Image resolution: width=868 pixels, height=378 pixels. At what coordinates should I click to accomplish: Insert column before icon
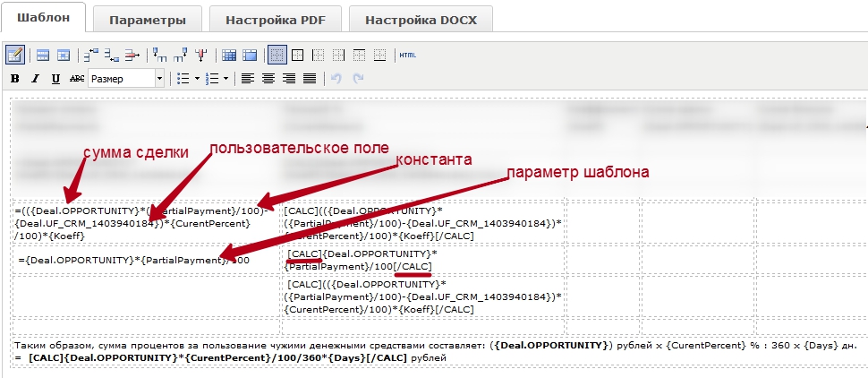(160, 55)
